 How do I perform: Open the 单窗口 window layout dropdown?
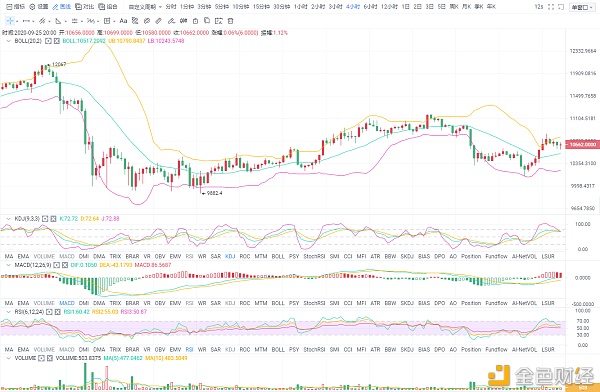tap(582, 7)
